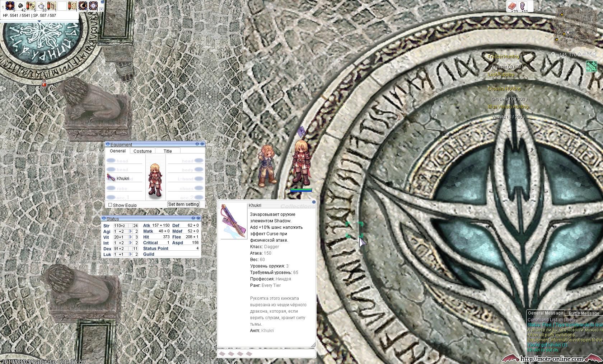Close the Khukri item description window
The image size is (603, 364).
(x=314, y=202)
